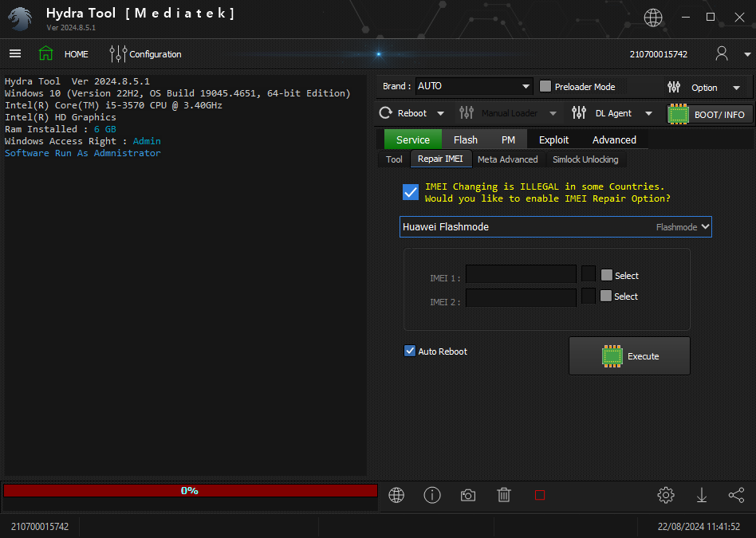This screenshot has height=538, width=756.
Task: Click the user account icon
Action: 722,54
